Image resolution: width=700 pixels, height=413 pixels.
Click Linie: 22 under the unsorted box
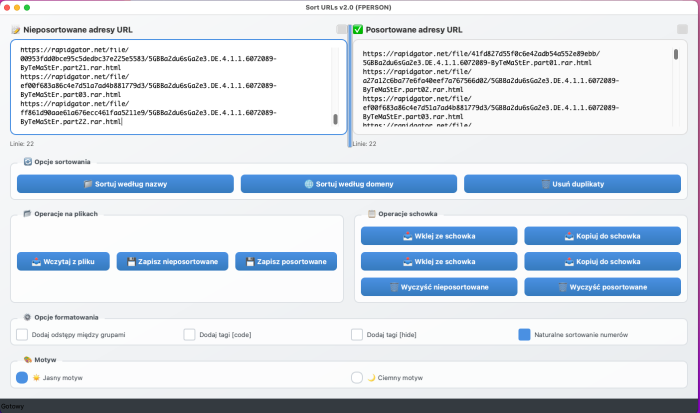[x=22, y=144]
